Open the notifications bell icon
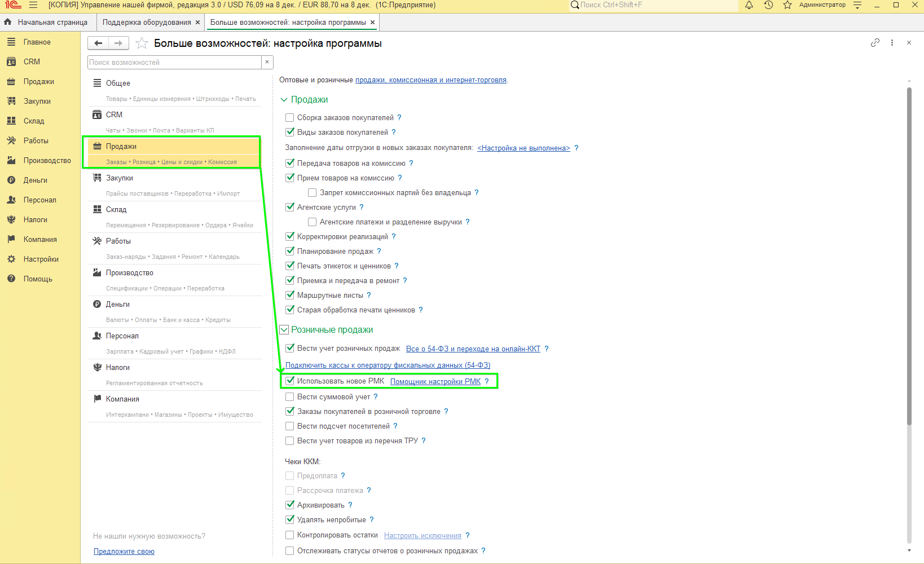This screenshot has width=924, height=564. coord(749,5)
